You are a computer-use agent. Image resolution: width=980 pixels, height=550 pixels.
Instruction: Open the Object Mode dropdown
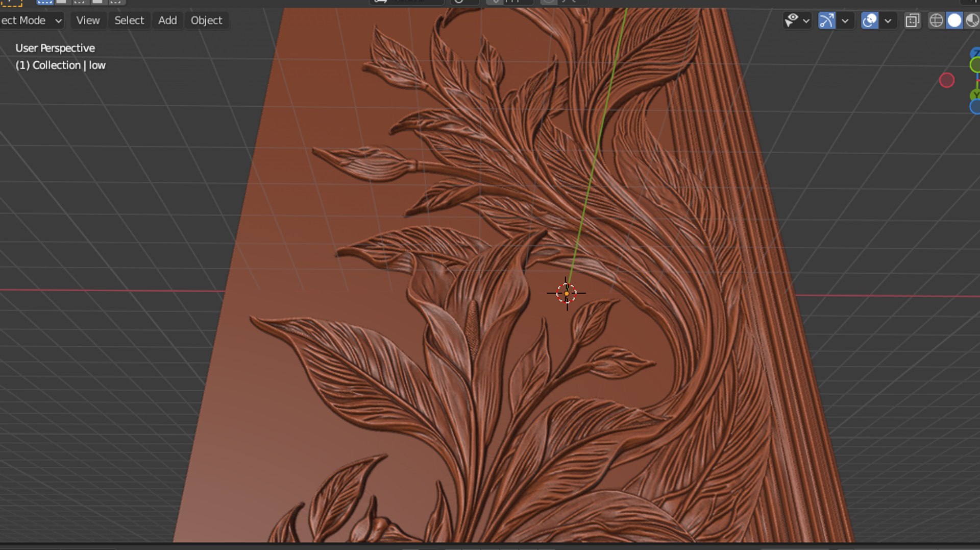(x=31, y=20)
